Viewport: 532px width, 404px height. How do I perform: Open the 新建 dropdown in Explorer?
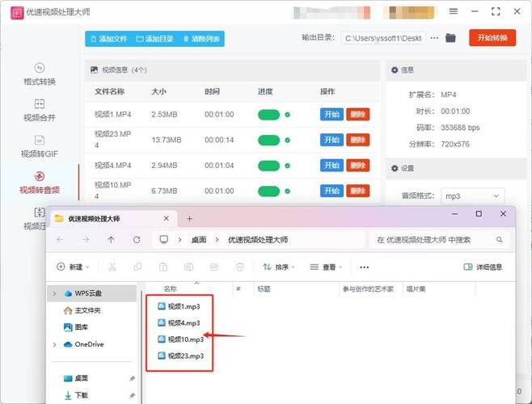(73, 267)
